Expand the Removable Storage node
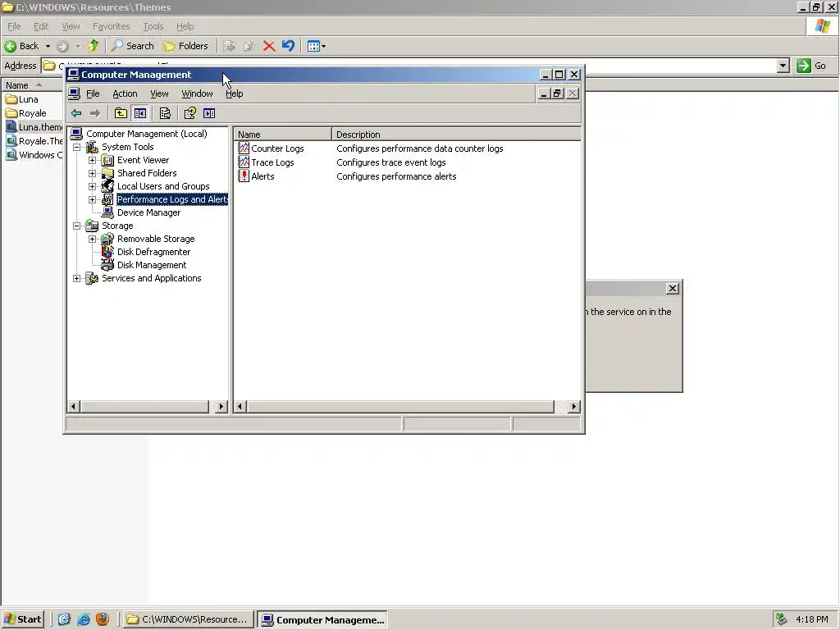840x630 pixels. (92, 239)
